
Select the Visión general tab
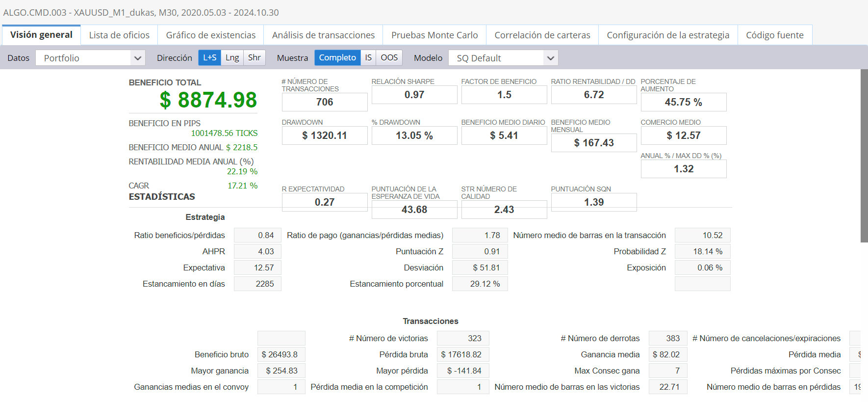tap(41, 35)
